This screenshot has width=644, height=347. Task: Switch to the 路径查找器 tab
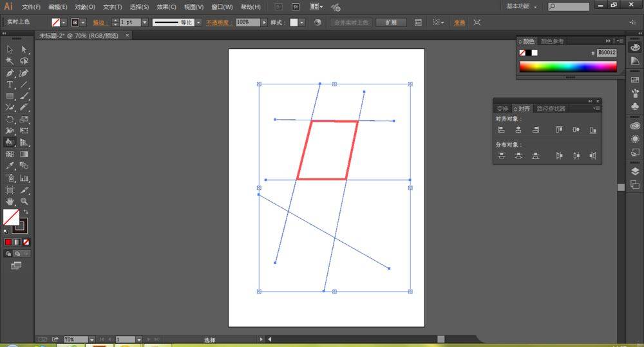coord(551,109)
